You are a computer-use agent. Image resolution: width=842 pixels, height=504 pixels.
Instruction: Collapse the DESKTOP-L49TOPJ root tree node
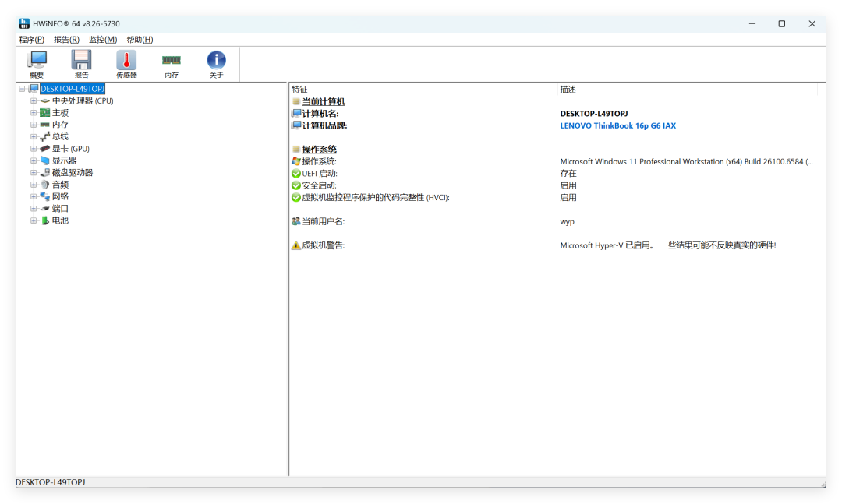pyautogui.click(x=22, y=89)
